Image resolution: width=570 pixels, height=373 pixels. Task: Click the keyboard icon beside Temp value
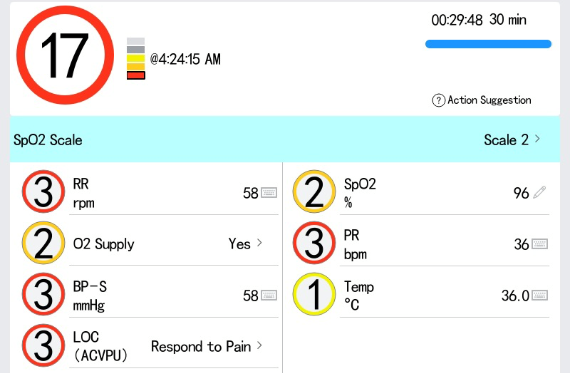click(540, 295)
